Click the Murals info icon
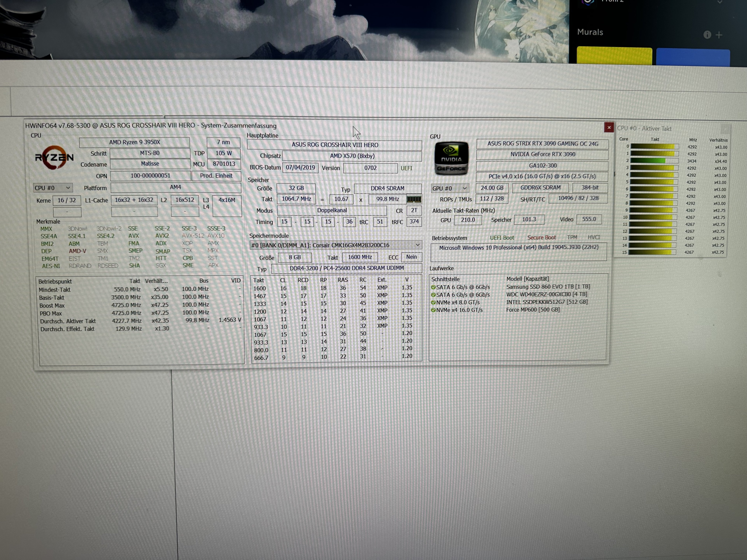Image resolution: width=747 pixels, height=560 pixels. [707, 35]
